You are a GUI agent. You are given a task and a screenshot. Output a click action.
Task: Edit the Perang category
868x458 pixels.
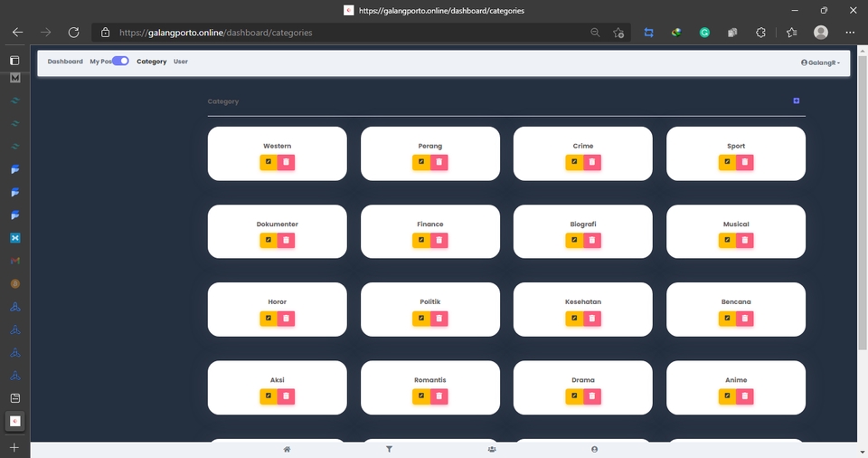[x=421, y=162]
